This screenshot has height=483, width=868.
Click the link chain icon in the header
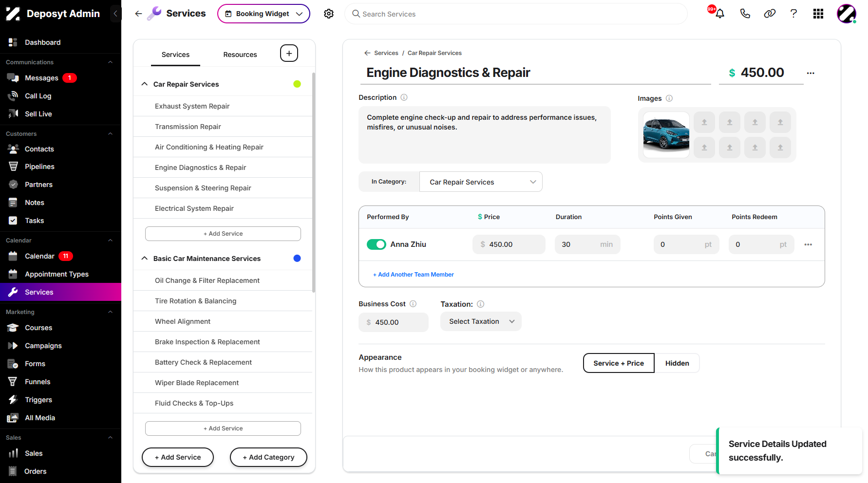(x=770, y=14)
